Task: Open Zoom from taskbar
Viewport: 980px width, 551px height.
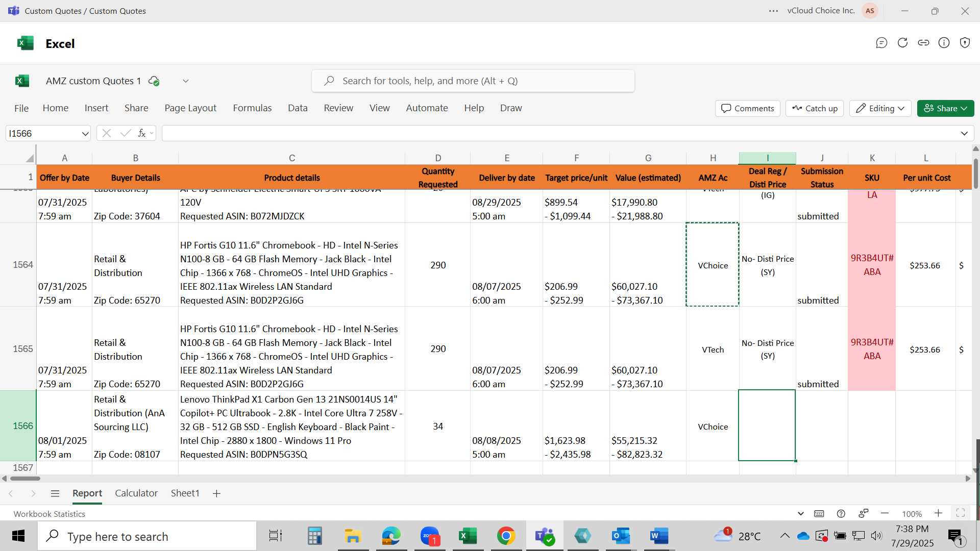Action: coord(430,536)
